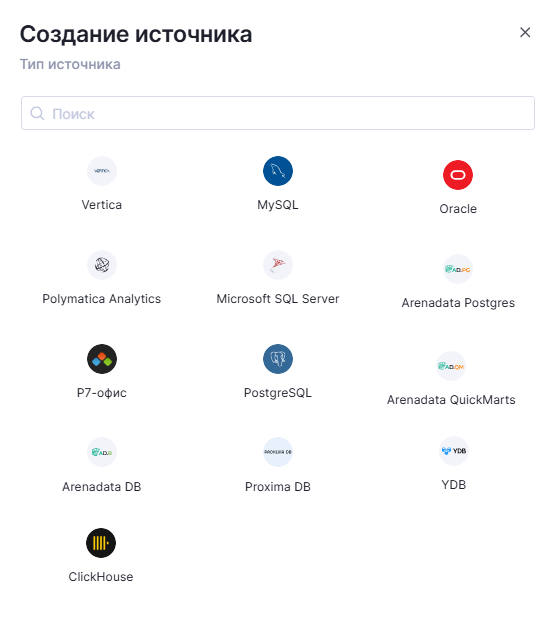Choose the Arenadata QuickMarts icon

pos(451,366)
